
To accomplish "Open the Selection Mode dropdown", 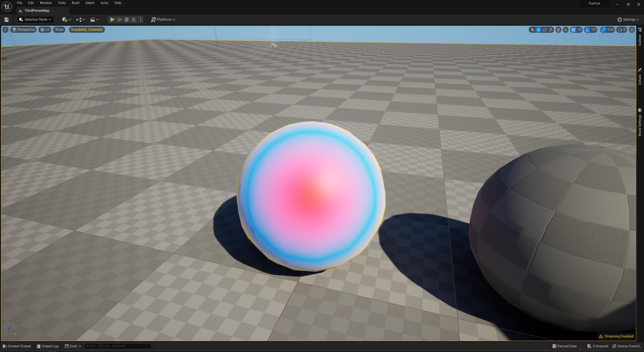I will (x=35, y=19).
